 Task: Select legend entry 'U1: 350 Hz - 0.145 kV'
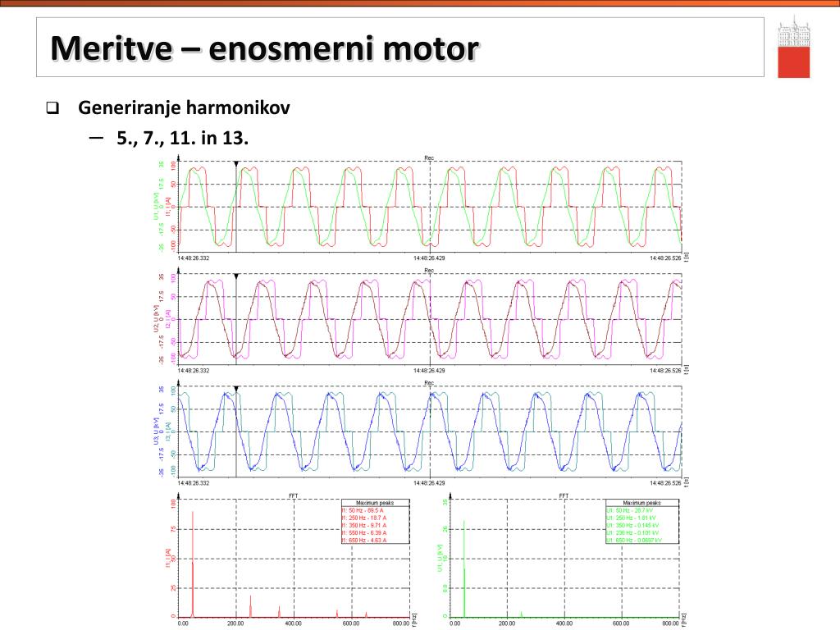click(632, 526)
